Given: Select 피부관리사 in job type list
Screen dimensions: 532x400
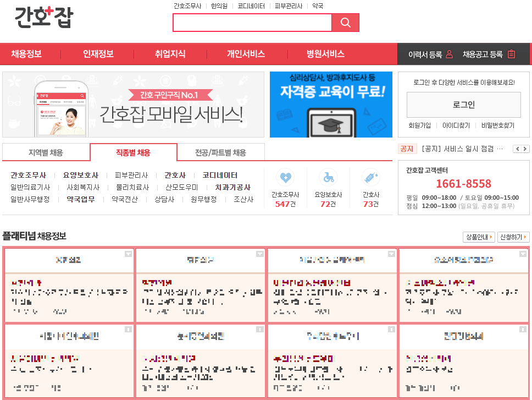Looking at the screenshot, I should click(x=132, y=175).
